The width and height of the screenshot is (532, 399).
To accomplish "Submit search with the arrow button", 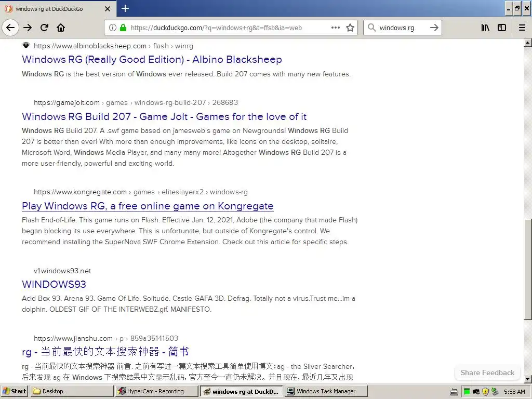I will (434, 28).
